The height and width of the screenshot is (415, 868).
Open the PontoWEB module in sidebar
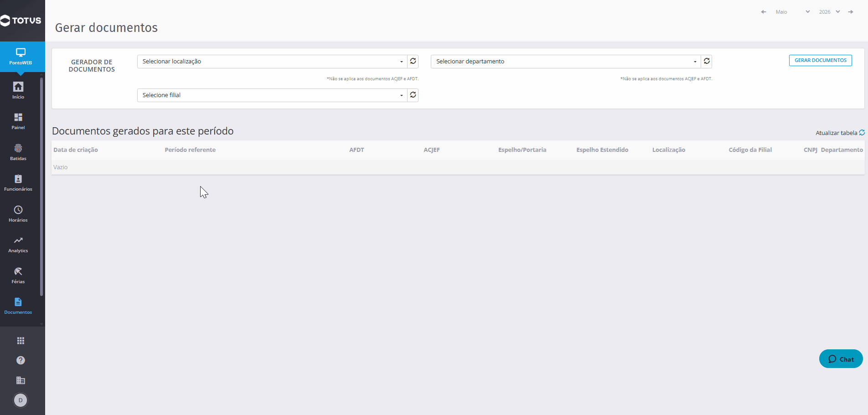(x=21, y=57)
